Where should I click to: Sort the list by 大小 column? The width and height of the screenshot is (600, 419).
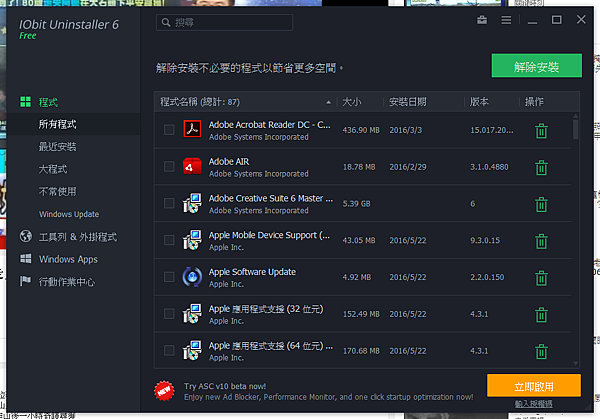(x=352, y=102)
